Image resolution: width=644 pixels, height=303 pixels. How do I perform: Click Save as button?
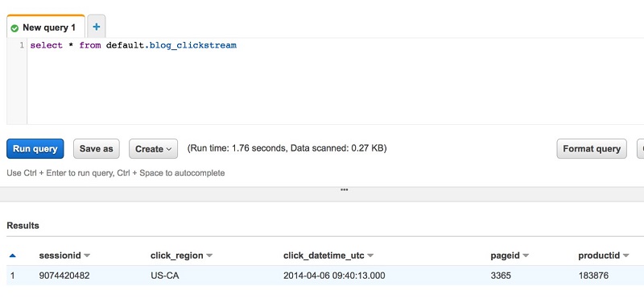96,149
